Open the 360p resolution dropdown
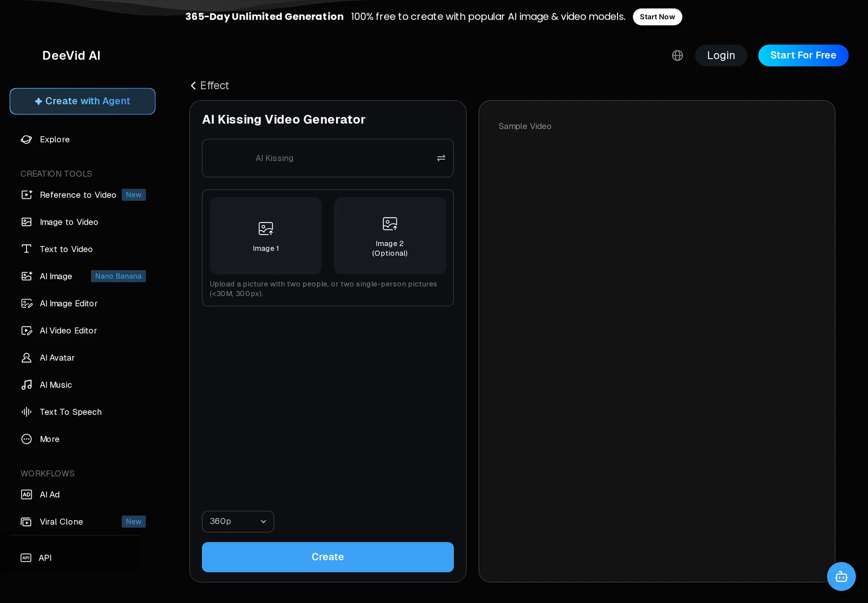The height and width of the screenshot is (603, 868). (x=238, y=521)
